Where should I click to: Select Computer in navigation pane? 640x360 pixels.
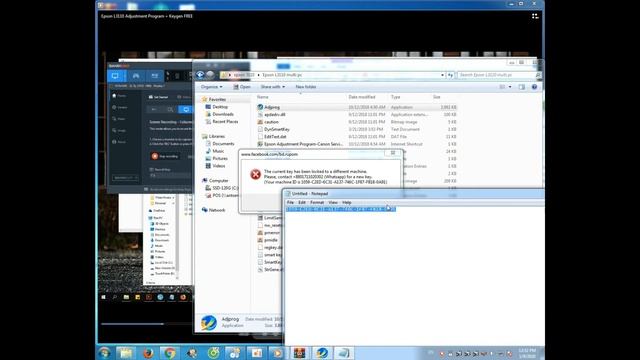click(218, 180)
